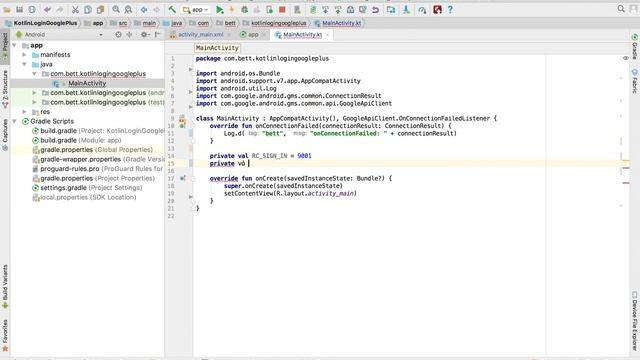Expand the res folder

[24, 111]
